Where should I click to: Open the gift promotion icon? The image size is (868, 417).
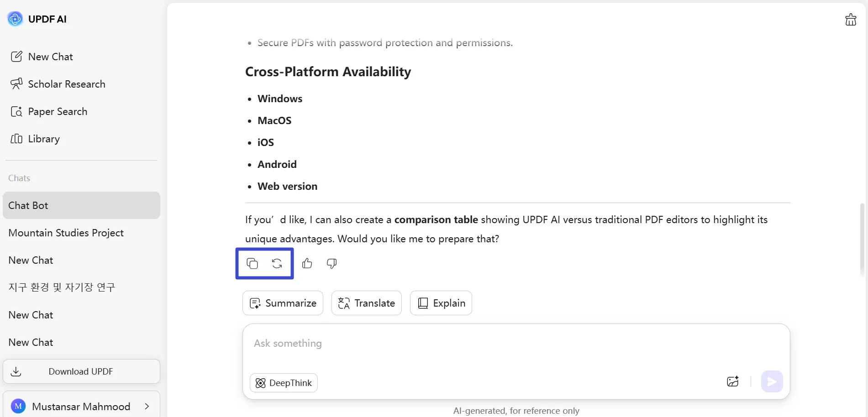pos(850,19)
